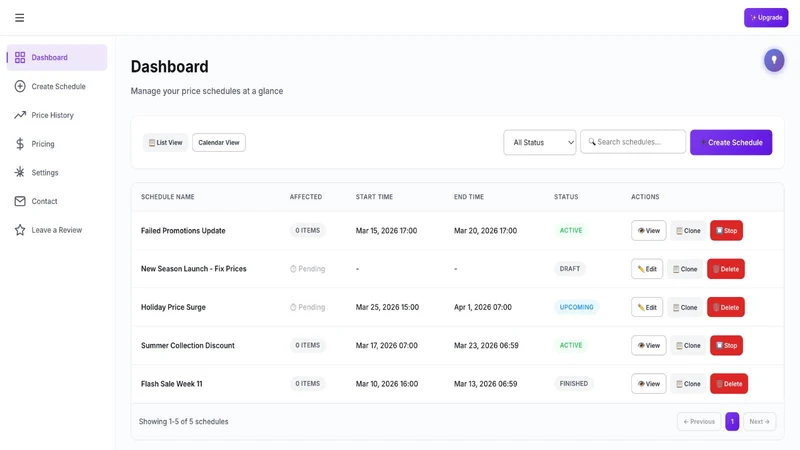The height and width of the screenshot is (450, 800).
Task: Open the hamburger menu icon
Action: click(x=19, y=18)
